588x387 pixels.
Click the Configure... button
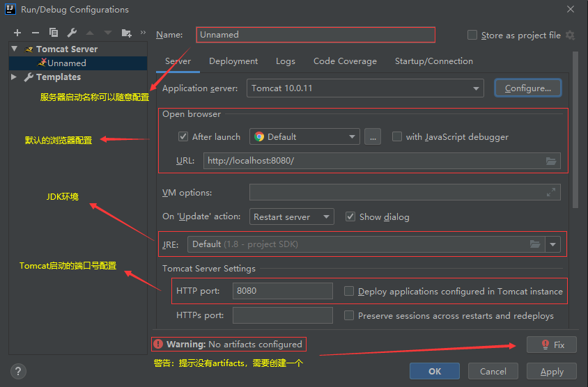click(527, 88)
